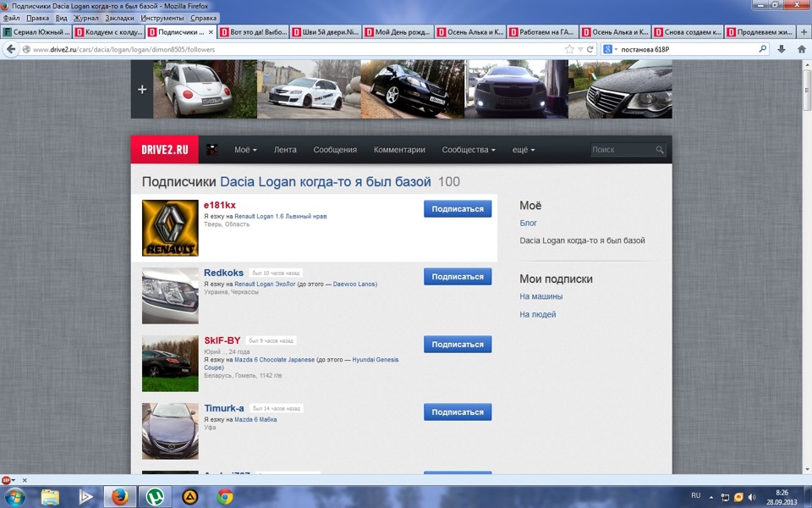Open the Журнал menu
The image size is (812, 508).
point(85,18)
